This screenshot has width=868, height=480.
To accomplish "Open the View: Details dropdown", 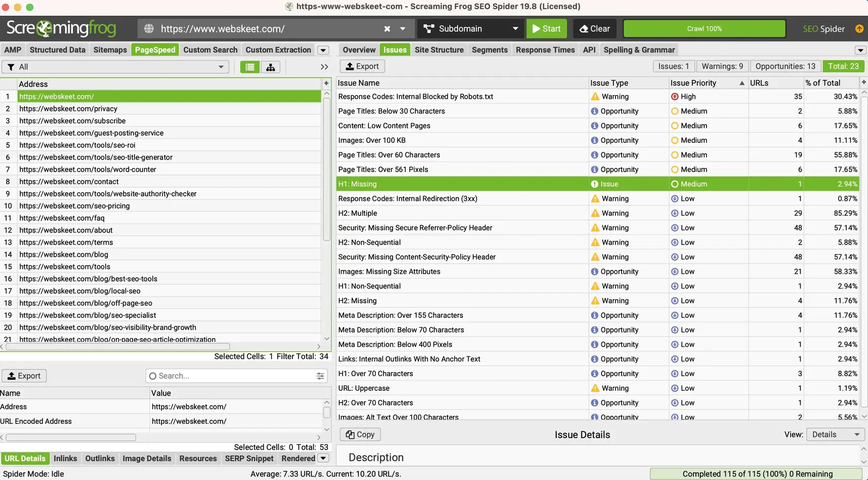I will point(836,434).
